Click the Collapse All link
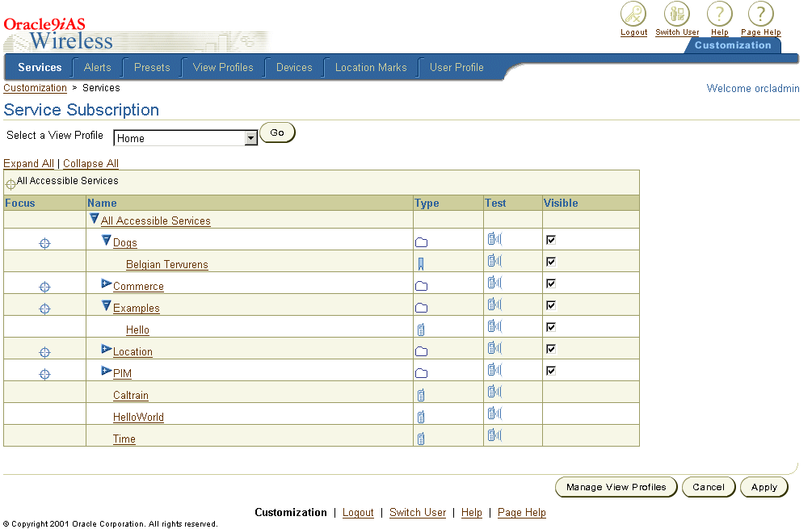812x529 pixels. [x=90, y=164]
